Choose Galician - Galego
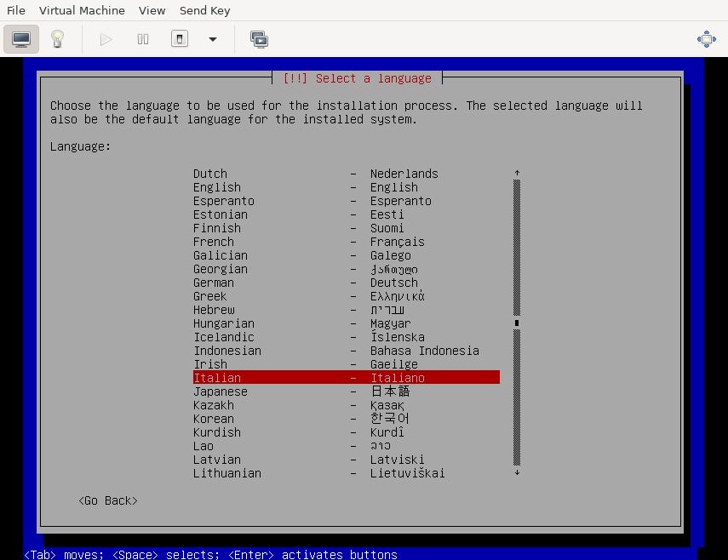Viewport: 728px width, 560px height. (x=347, y=255)
